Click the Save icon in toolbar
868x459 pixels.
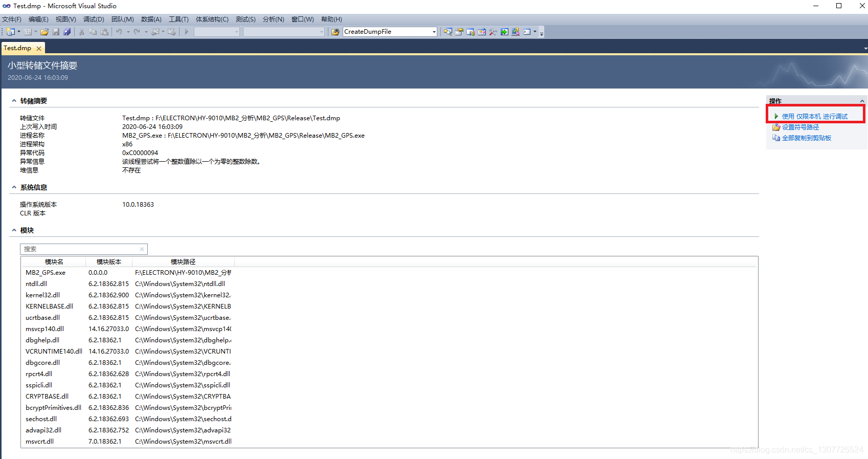click(56, 32)
